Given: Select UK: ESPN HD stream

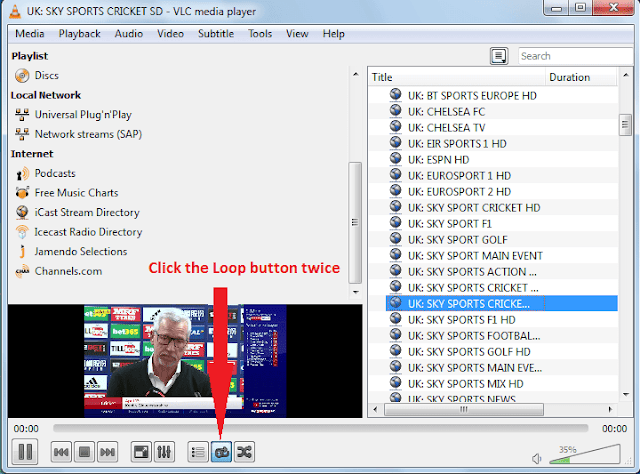Looking at the screenshot, I should [x=438, y=160].
